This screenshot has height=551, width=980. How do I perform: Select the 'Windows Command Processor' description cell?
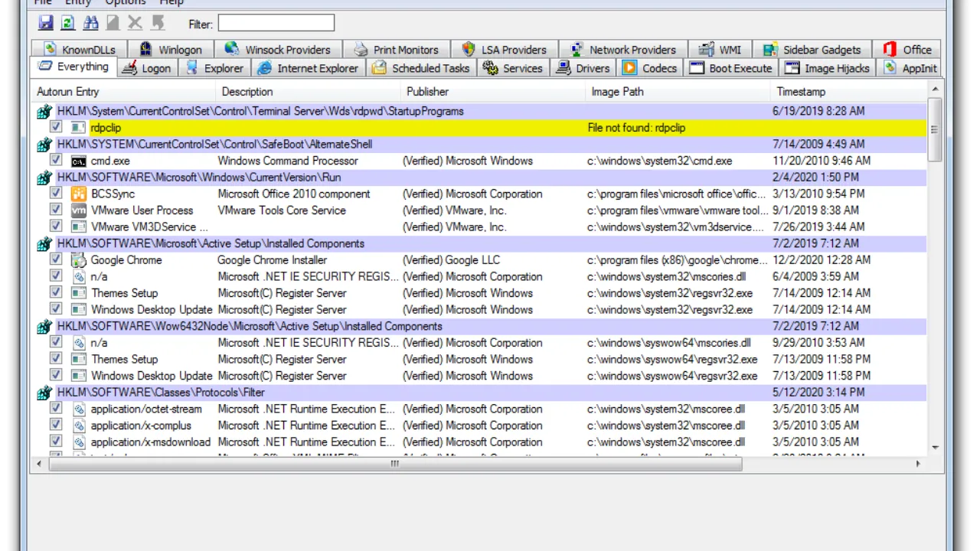288,161
